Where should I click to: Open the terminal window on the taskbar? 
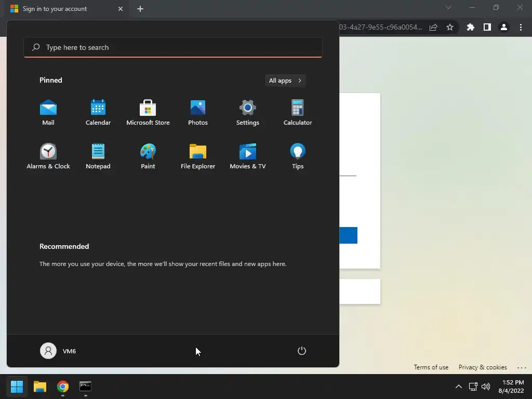(x=85, y=387)
